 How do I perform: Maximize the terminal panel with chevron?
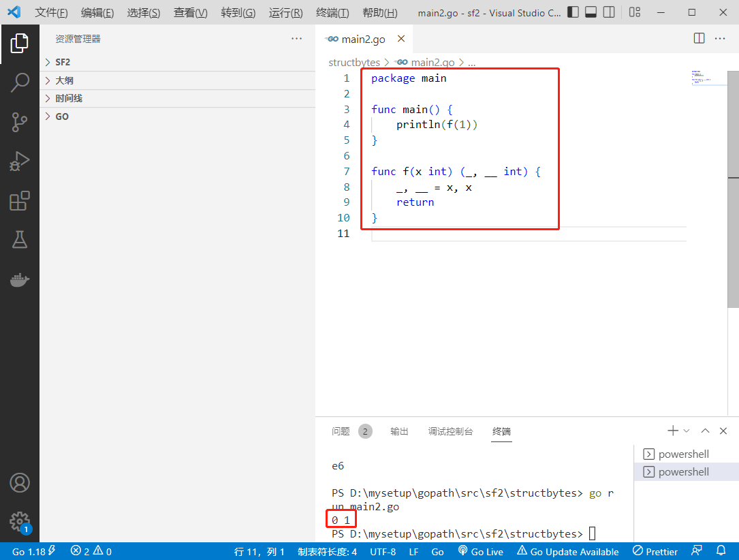click(x=705, y=431)
